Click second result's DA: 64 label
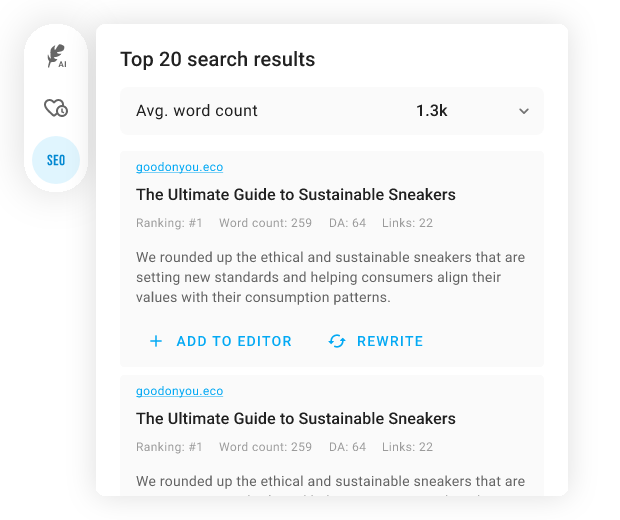This screenshot has width=620, height=520. coord(346,447)
